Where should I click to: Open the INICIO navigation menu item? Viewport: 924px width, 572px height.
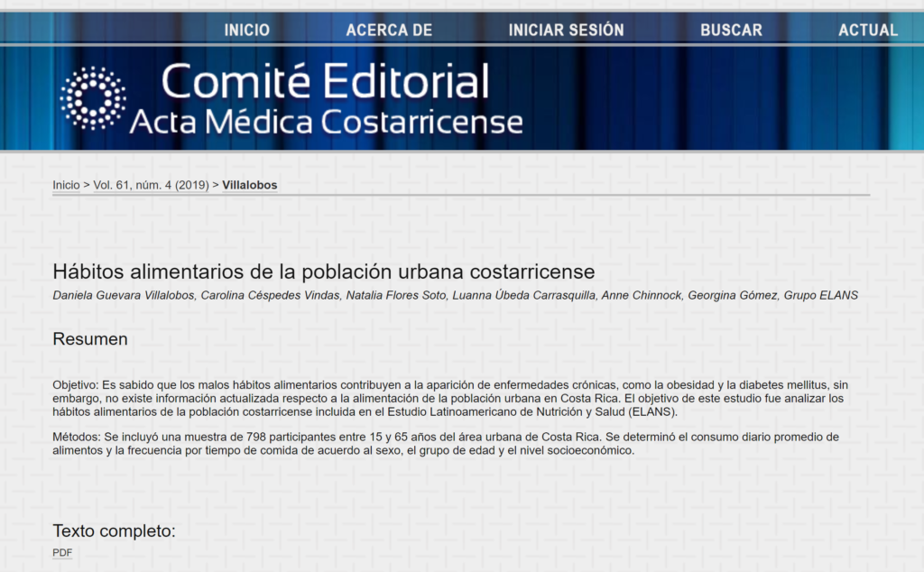(247, 30)
